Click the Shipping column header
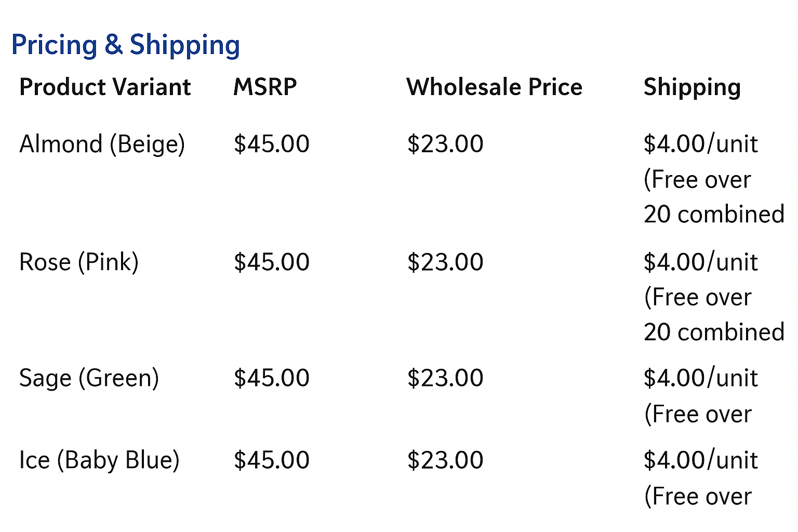 (x=692, y=87)
